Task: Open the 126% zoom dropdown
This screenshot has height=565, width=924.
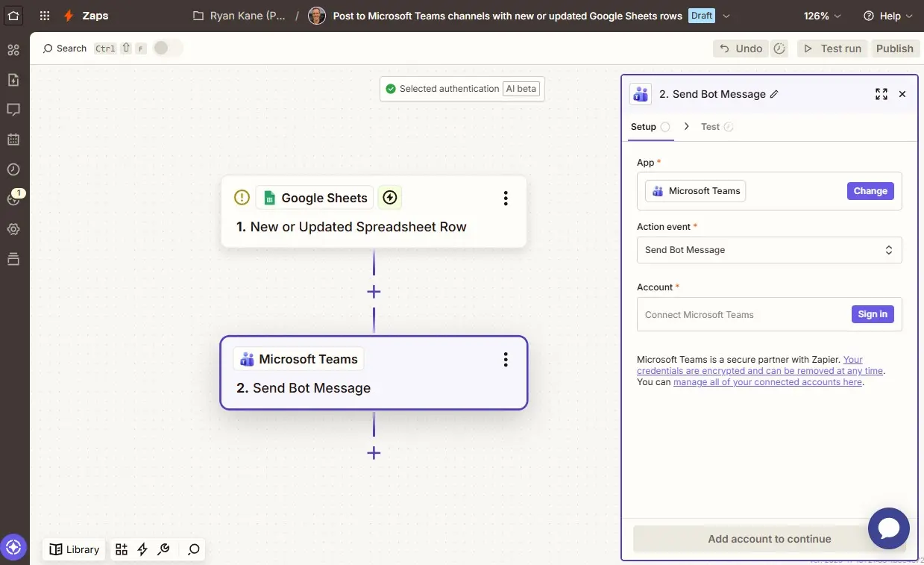Action: click(822, 16)
